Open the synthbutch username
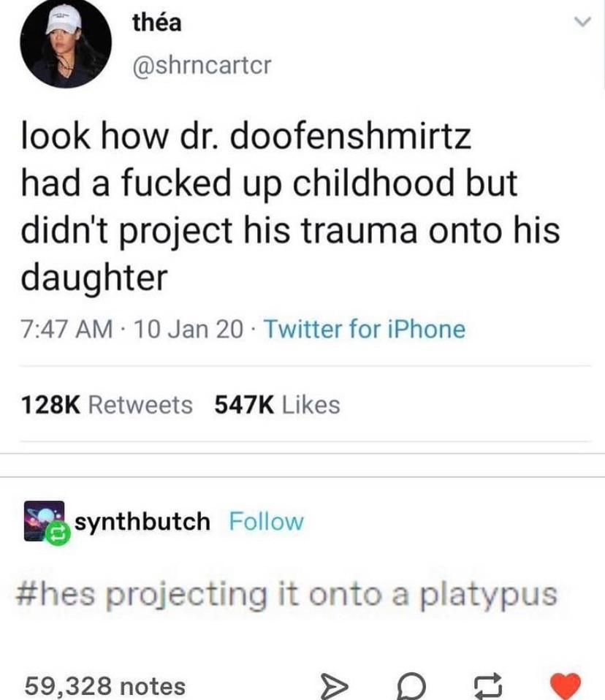This screenshot has height=700, width=605. pyautogui.click(x=142, y=522)
